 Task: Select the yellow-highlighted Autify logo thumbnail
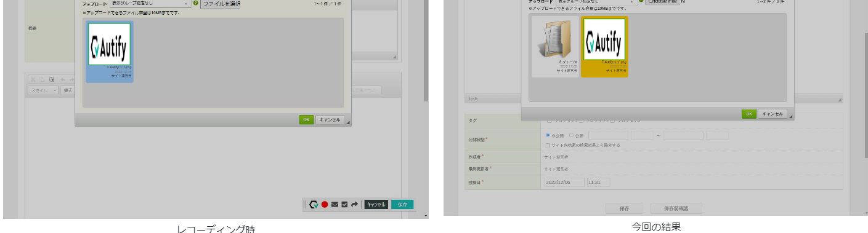point(604,47)
